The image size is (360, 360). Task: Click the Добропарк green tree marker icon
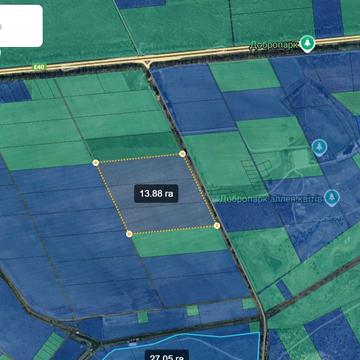[x=307, y=44]
